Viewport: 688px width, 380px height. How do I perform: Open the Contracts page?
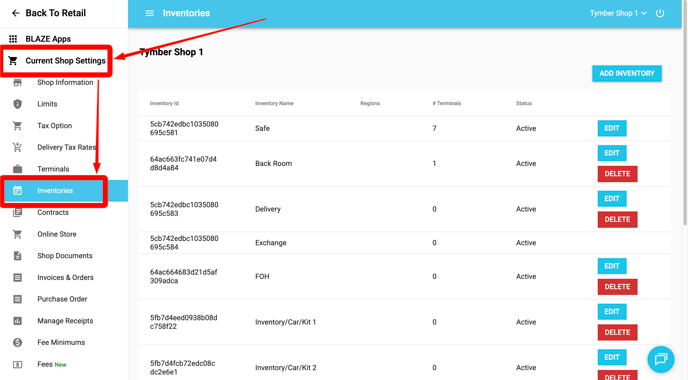coord(53,212)
